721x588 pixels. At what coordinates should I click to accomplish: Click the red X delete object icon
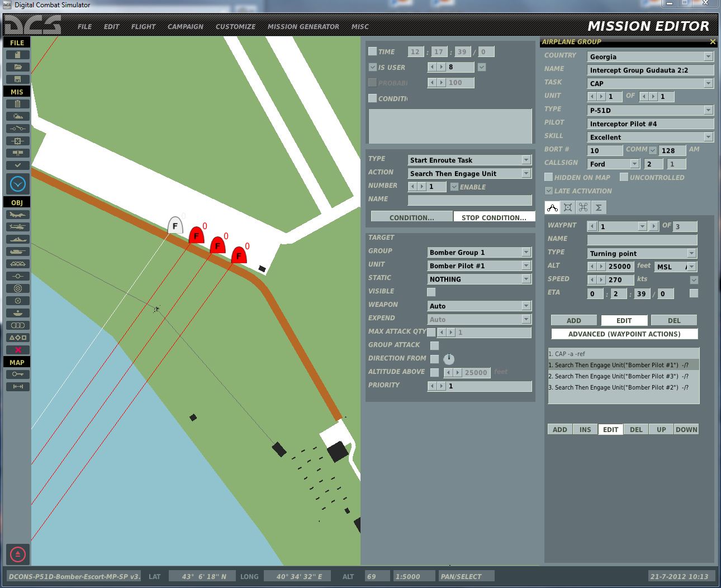tap(17, 350)
